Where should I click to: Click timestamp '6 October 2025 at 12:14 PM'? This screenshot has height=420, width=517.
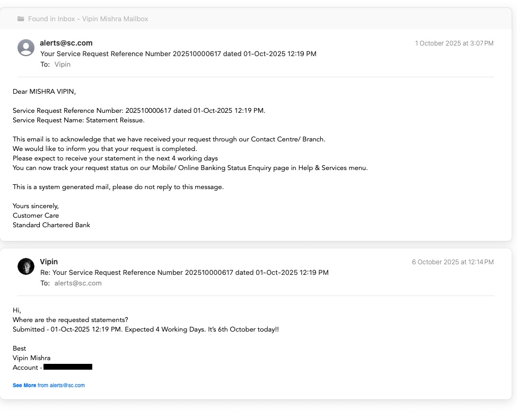(x=453, y=262)
